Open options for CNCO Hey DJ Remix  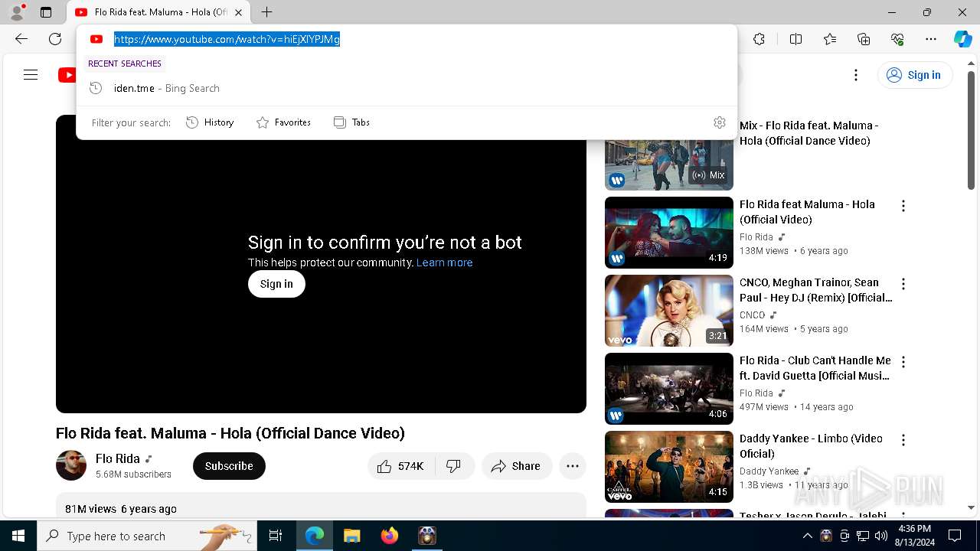tap(903, 284)
